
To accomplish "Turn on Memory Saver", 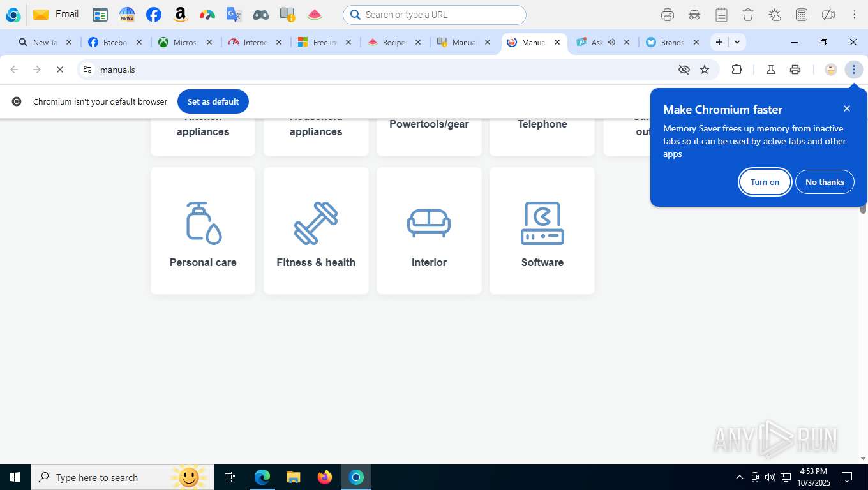I will [x=765, y=182].
